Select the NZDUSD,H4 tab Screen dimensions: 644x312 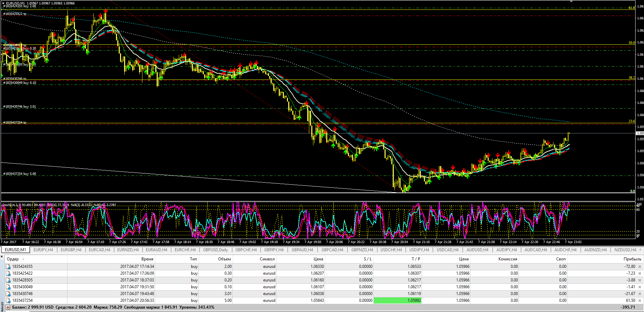coord(625,250)
